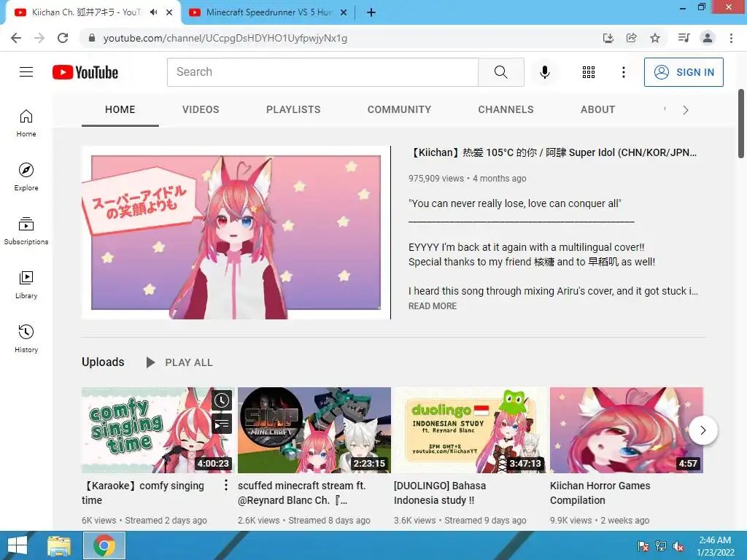Screen dimensions: 747x560
Task: Expand description with READ MORE
Action: [433, 306]
